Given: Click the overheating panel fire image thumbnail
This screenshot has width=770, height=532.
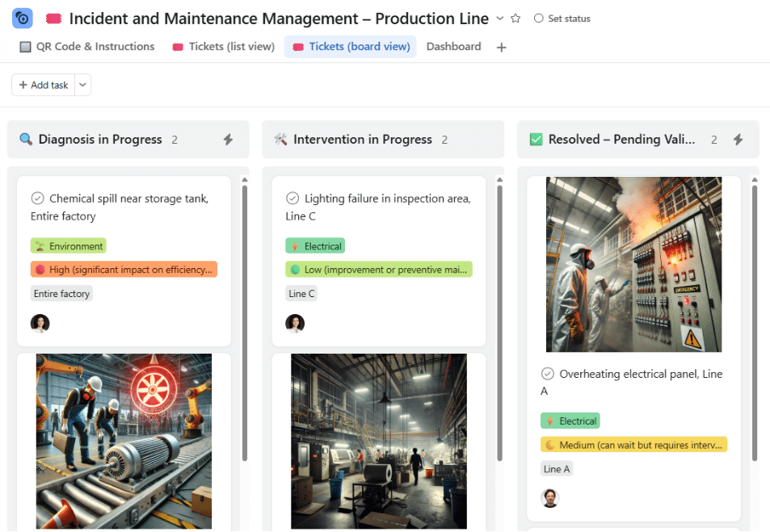Looking at the screenshot, I should click(x=633, y=265).
